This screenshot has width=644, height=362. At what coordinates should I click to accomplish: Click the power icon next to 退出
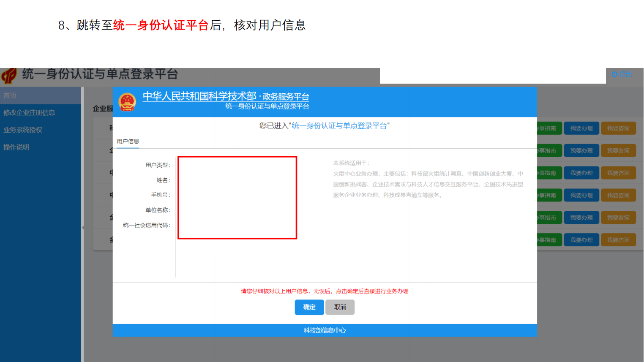point(614,74)
